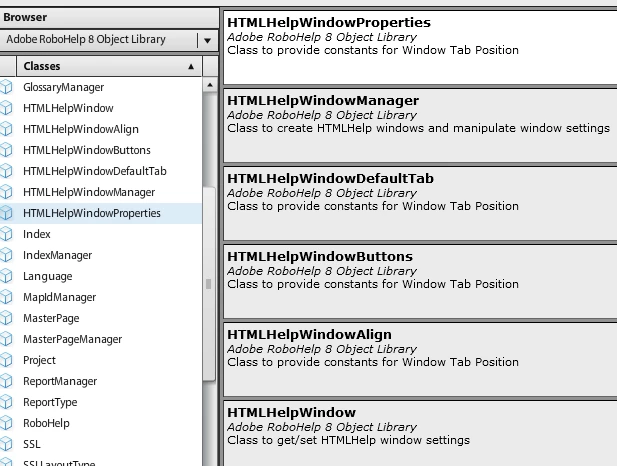This screenshot has width=617, height=466.
Task: Click the cube icon beside SSL
Action: coord(6,444)
